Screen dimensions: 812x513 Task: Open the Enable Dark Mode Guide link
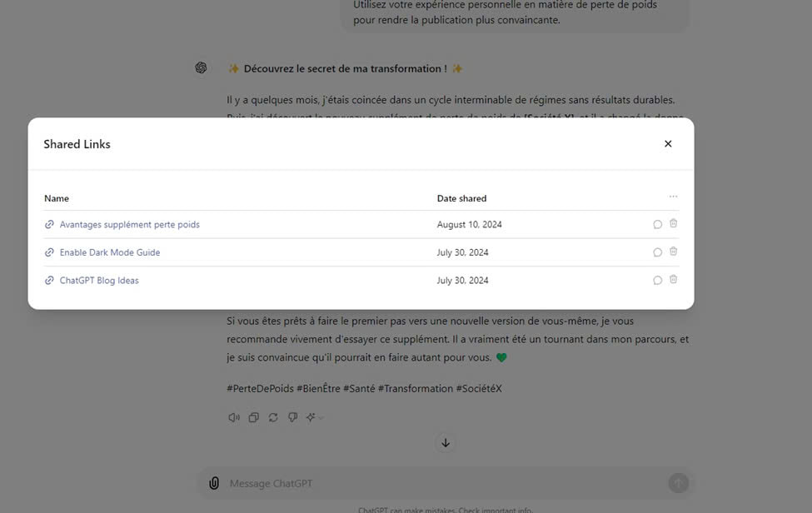coord(110,252)
